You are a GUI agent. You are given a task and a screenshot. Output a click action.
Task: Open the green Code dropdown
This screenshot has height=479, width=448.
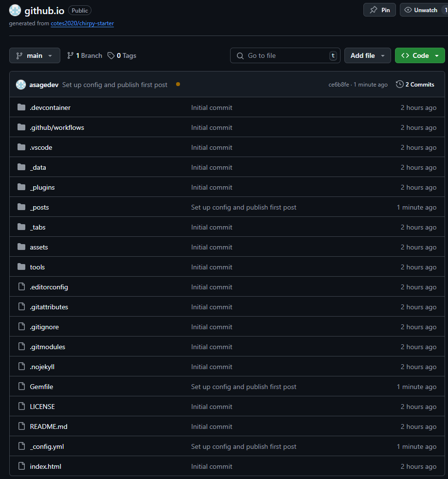420,55
